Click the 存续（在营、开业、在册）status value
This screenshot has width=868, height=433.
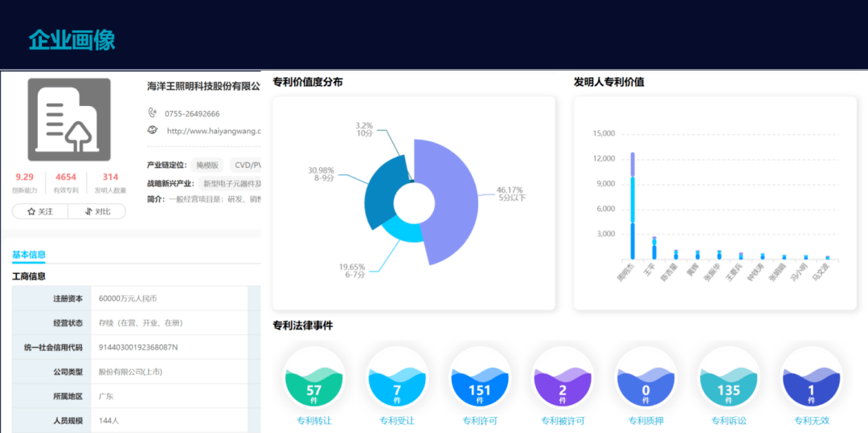click(141, 323)
